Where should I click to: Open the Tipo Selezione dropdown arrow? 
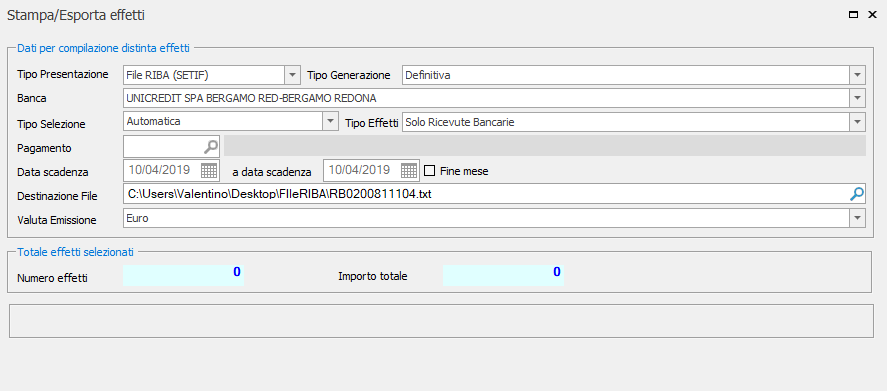coord(330,121)
